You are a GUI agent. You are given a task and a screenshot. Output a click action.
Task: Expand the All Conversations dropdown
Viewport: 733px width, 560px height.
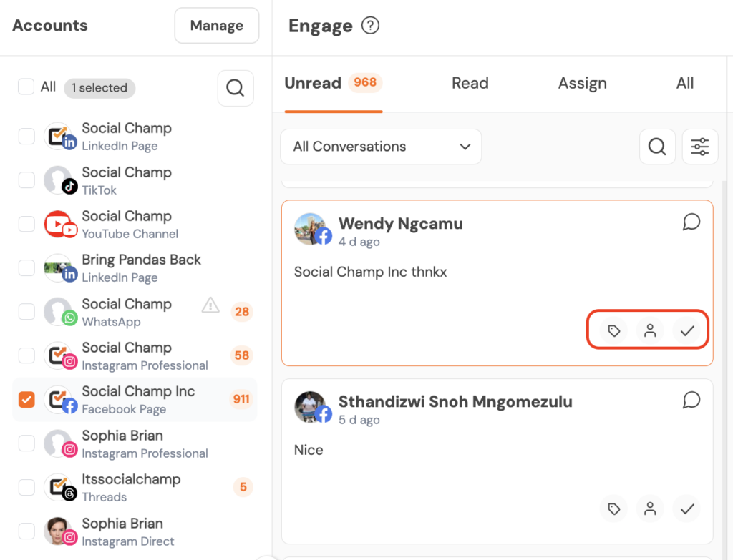[x=381, y=147]
